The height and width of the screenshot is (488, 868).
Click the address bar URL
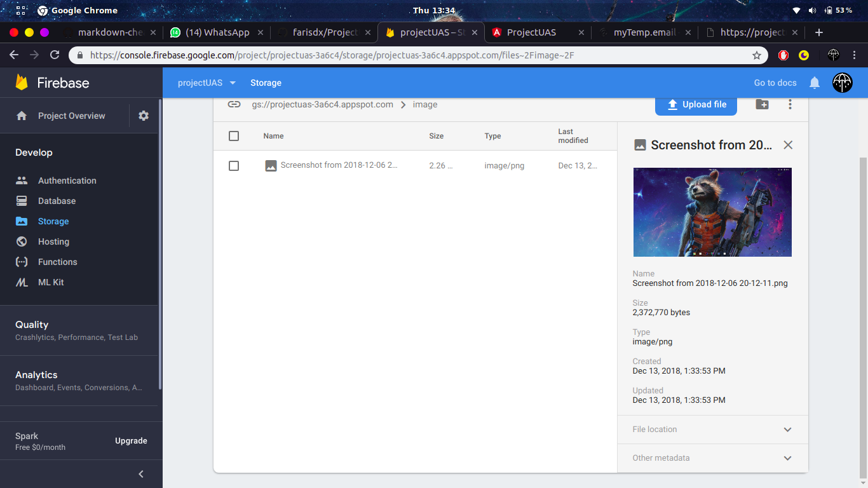332,55
